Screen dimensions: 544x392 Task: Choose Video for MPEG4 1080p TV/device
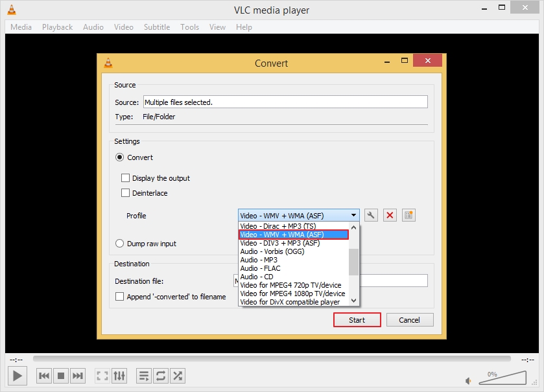click(x=294, y=294)
